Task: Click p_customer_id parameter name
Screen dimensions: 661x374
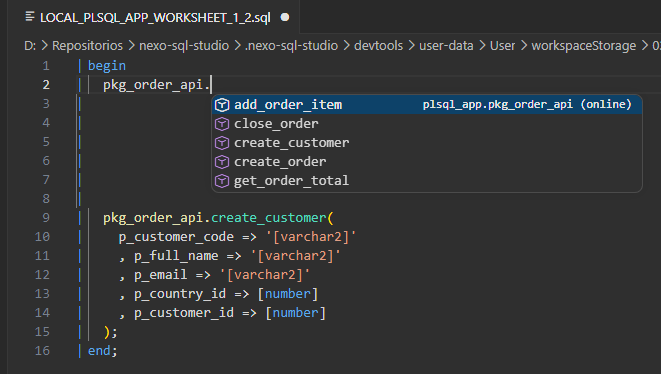Action: tap(184, 313)
